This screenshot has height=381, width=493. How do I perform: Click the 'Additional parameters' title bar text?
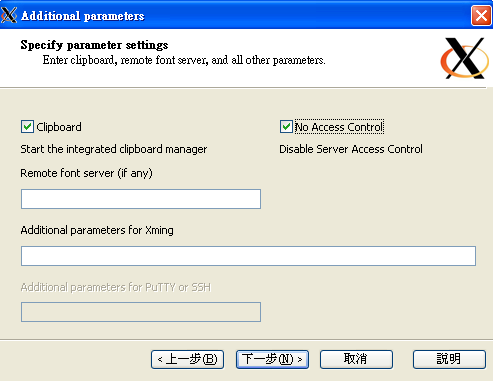tap(83, 16)
